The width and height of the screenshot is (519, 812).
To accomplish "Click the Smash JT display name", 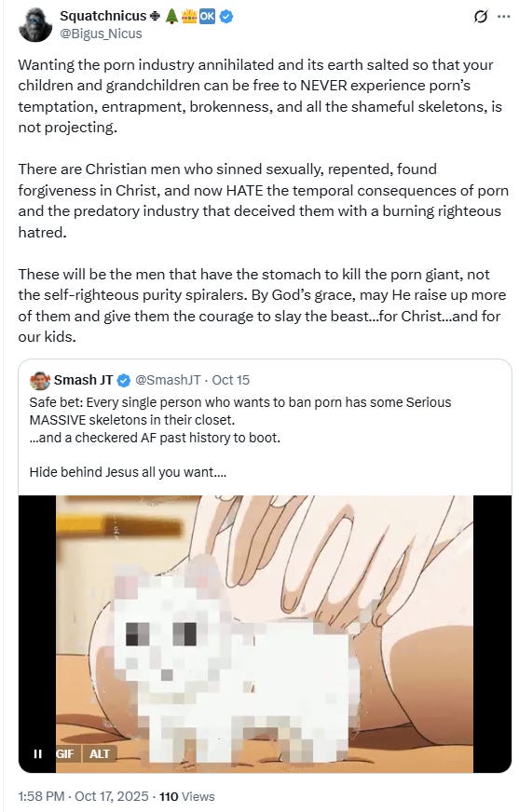I will point(83,380).
